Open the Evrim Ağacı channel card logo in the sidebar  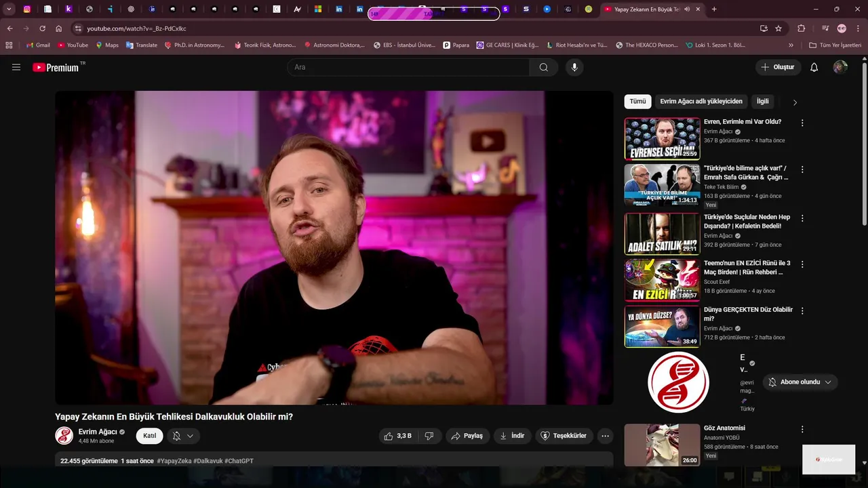(678, 382)
